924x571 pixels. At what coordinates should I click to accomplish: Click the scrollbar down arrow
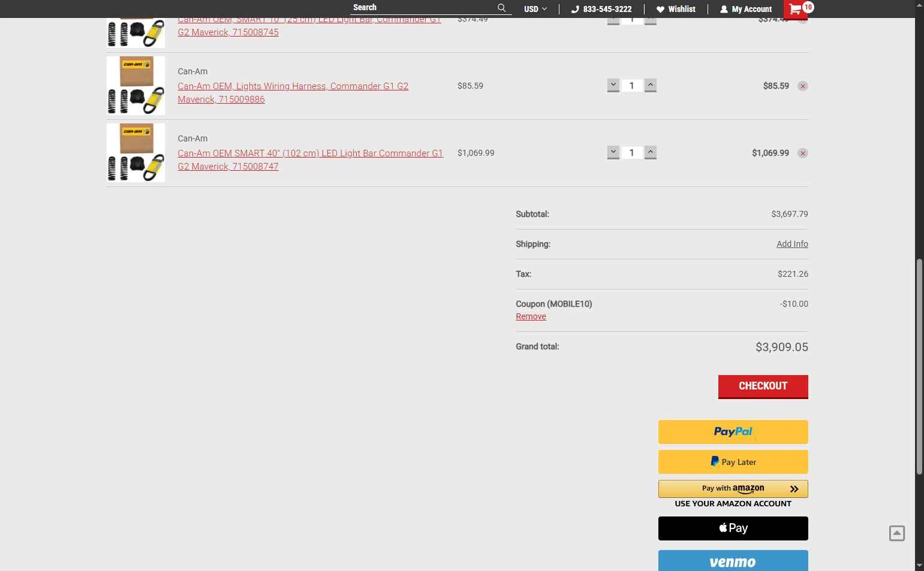pos(919,565)
